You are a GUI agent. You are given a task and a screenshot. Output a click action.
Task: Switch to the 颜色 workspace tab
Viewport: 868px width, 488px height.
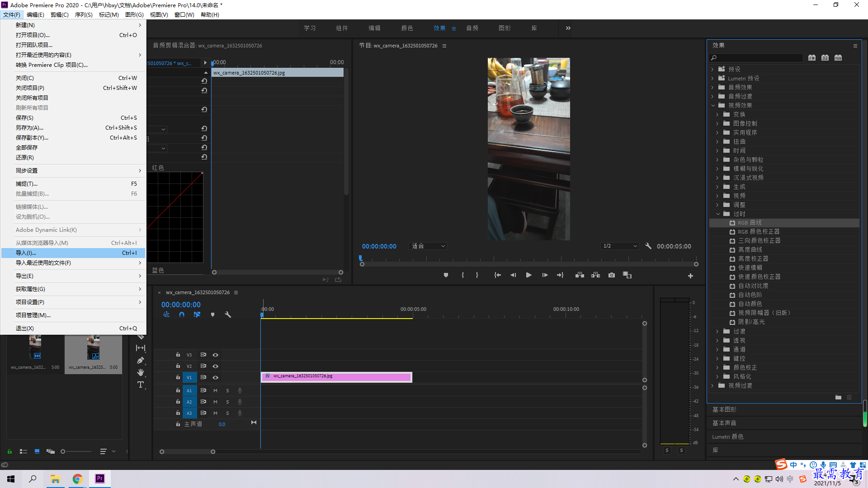[x=407, y=28]
